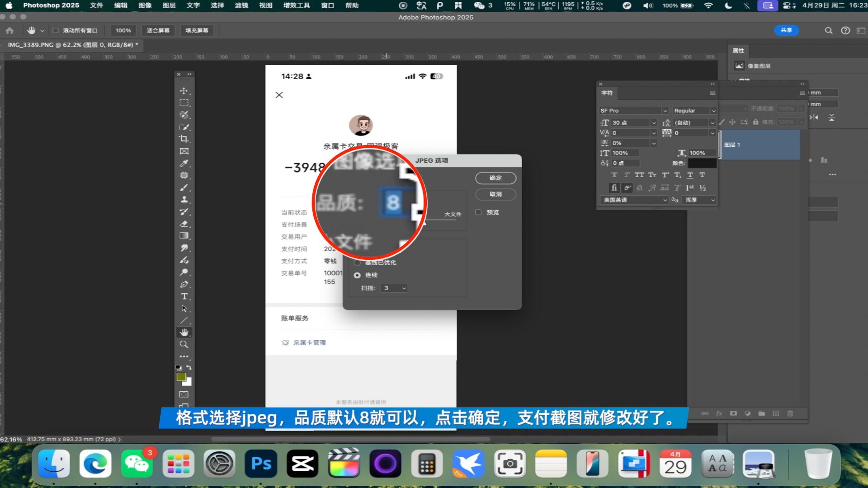
Task: Delete layer trash icon
Action: [790, 413]
